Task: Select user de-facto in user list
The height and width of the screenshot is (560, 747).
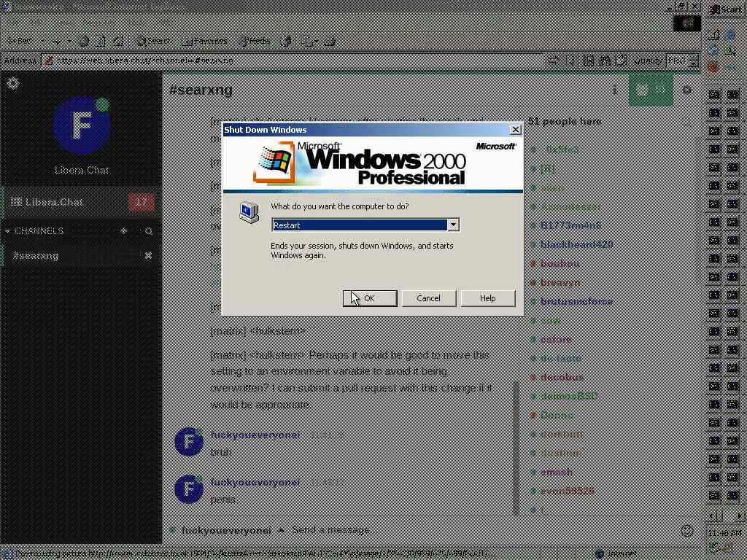Action: coord(561,359)
